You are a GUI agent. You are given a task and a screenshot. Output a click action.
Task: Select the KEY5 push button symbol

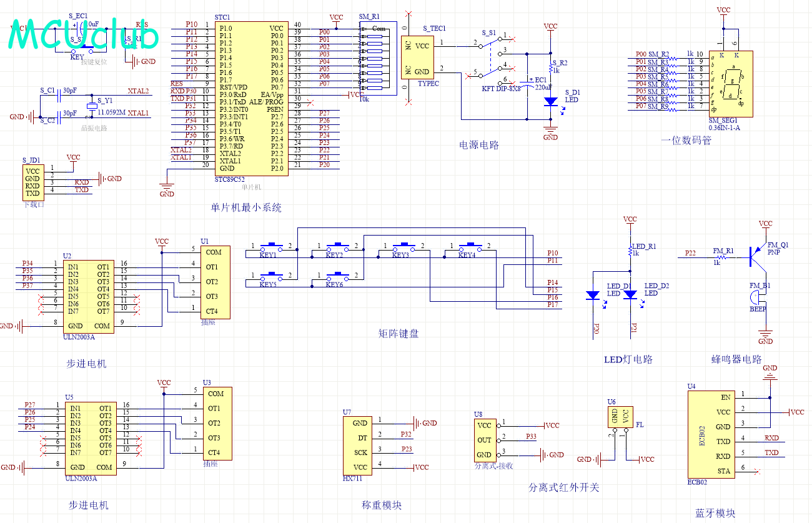(x=272, y=277)
